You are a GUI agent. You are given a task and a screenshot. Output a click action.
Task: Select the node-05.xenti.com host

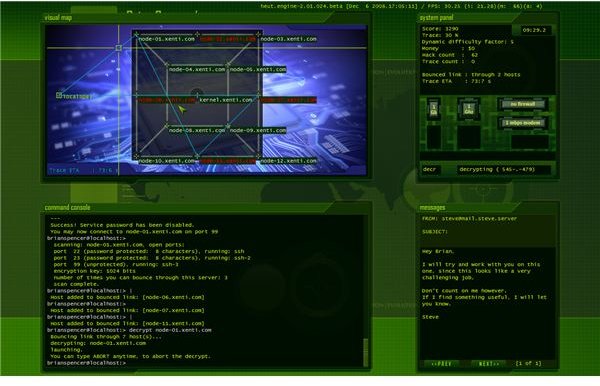258,69
